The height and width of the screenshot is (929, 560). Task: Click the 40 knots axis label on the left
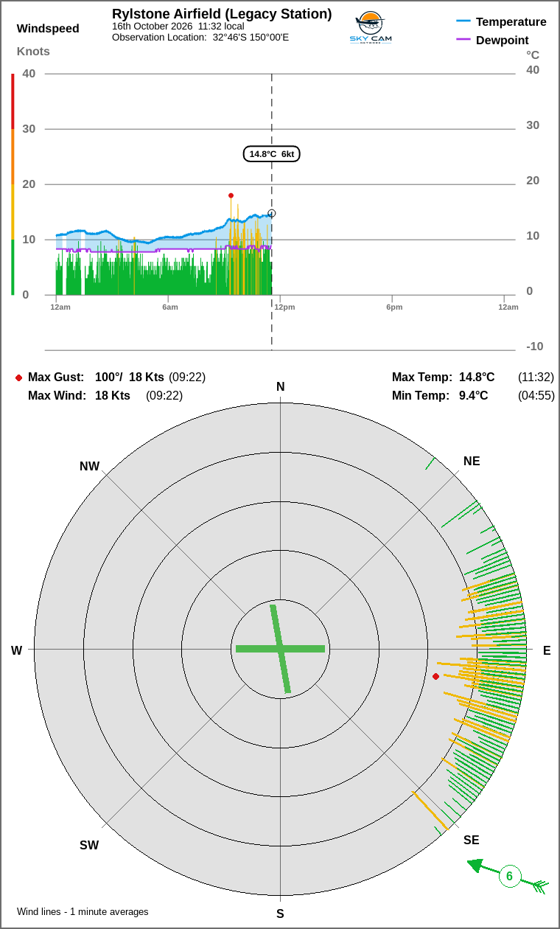click(29, 74)
